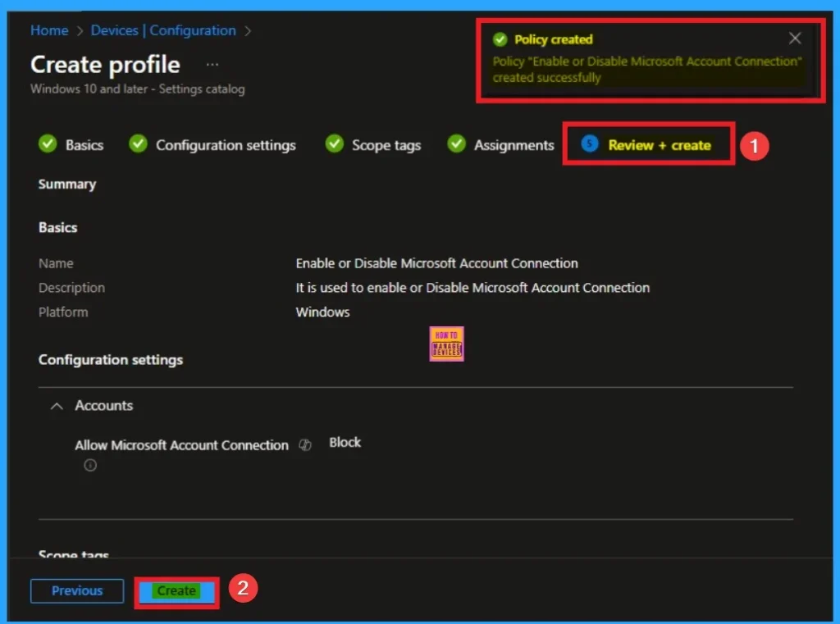Go to the Basics step
Viewport: 840px width, 624px height.
point(84,145)
